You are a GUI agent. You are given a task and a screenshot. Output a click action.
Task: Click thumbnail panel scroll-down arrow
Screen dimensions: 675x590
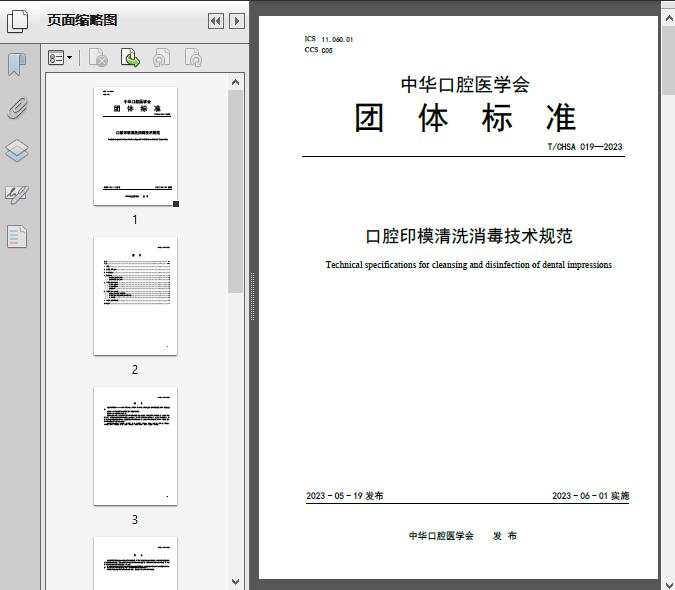tap(235, 582)
